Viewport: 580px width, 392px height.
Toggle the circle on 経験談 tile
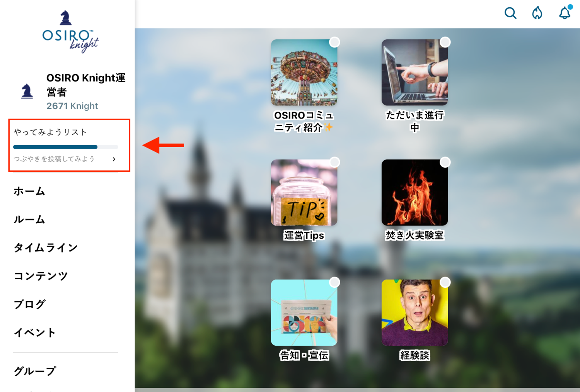445,282
